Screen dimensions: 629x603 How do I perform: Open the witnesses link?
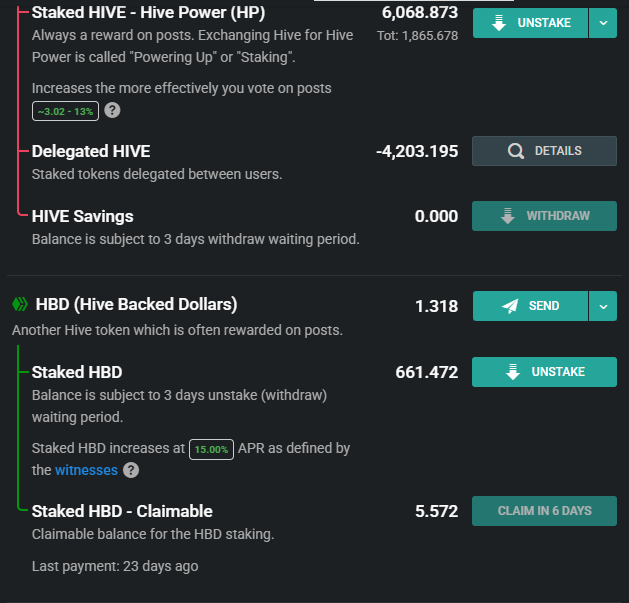click(x=86, y=470)
